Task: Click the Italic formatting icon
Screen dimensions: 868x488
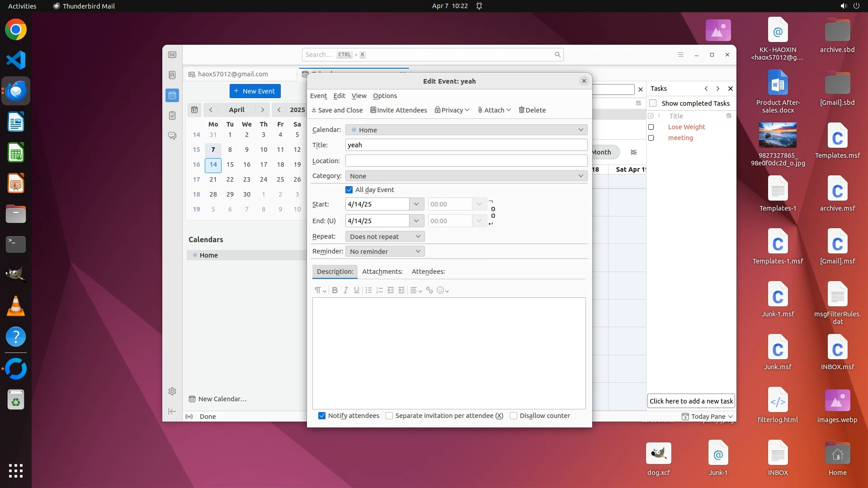Action: click(x=345, y=291)
